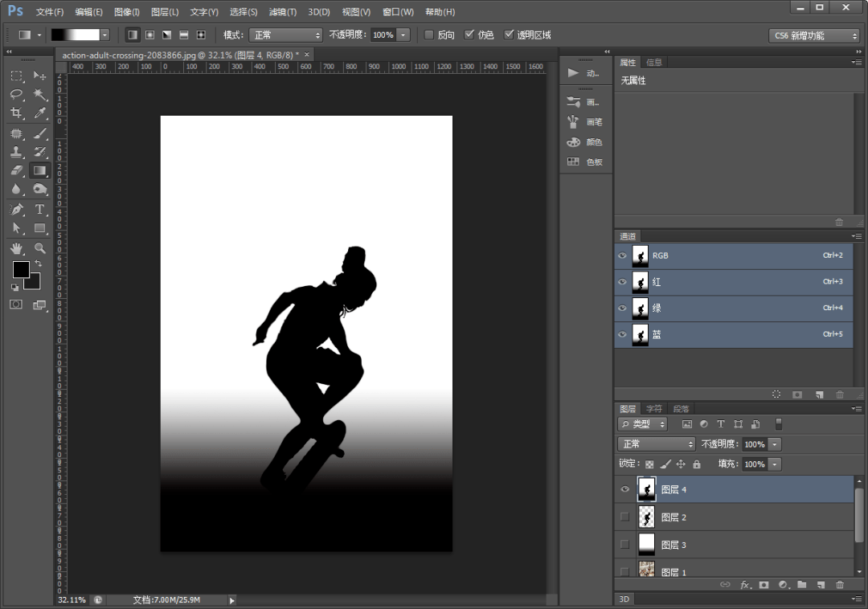Hide the 红 channel visibility eye
This screenshot has width=868, height=609.
(x=622, y=281)
